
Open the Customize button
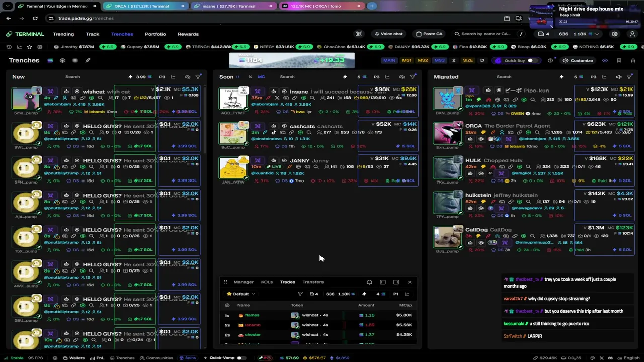(x=578, y=60)
